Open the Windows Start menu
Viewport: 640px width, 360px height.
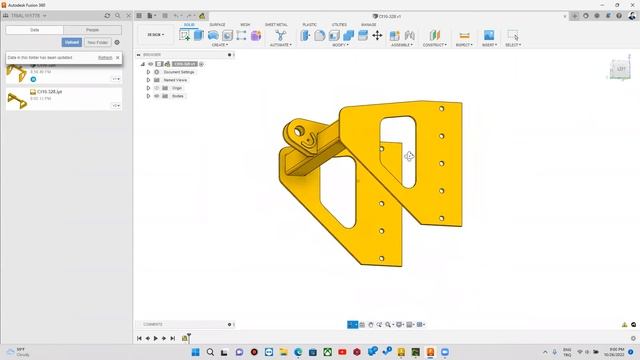[196, 352]
